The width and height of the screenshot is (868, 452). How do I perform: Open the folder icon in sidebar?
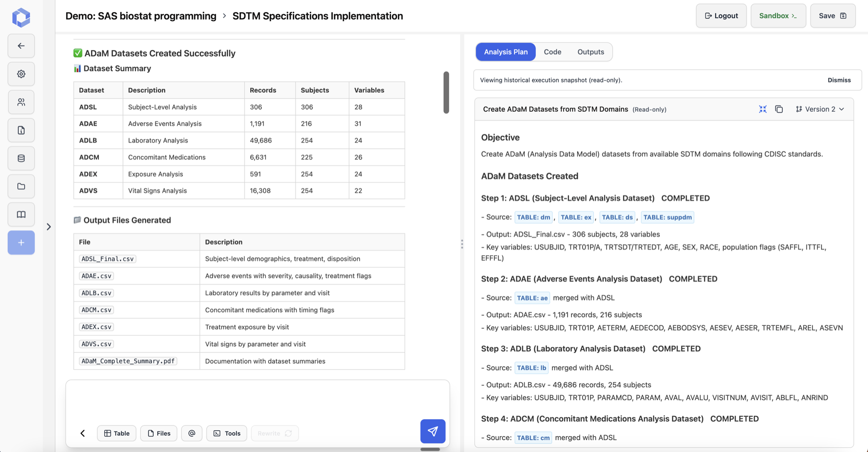coord(21,186)
